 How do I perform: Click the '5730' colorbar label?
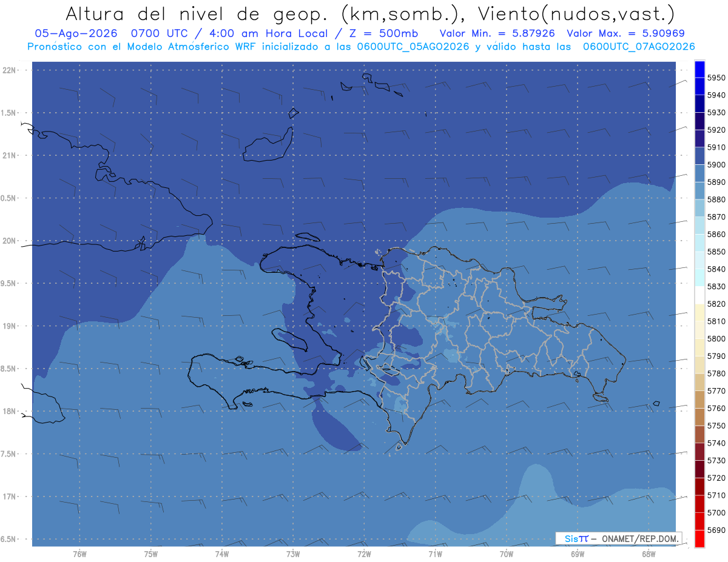coord(716,461)
